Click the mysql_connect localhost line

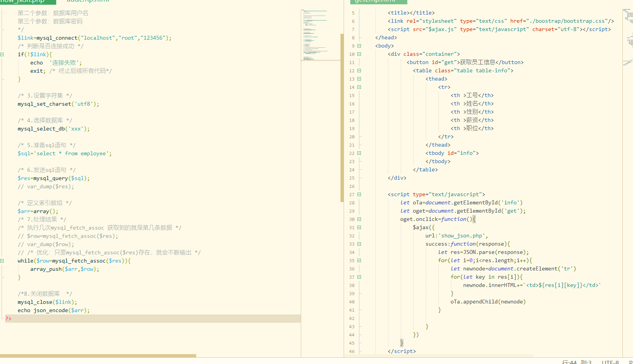pos(94,38)
